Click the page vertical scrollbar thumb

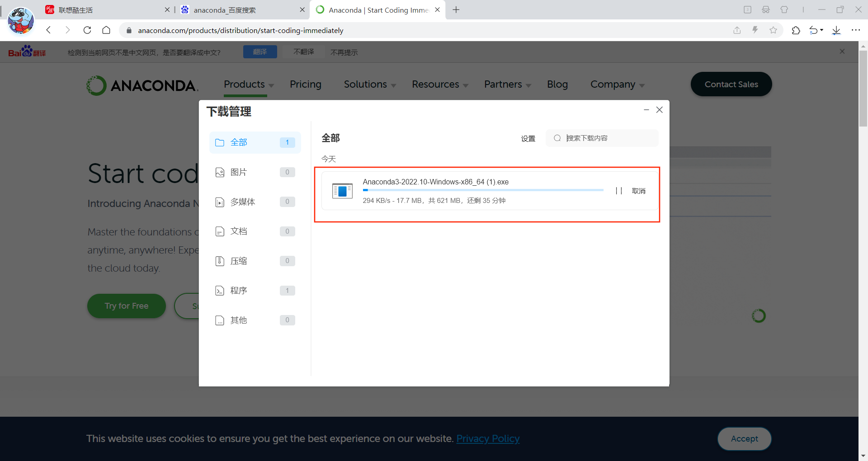(x=863, y=88)
